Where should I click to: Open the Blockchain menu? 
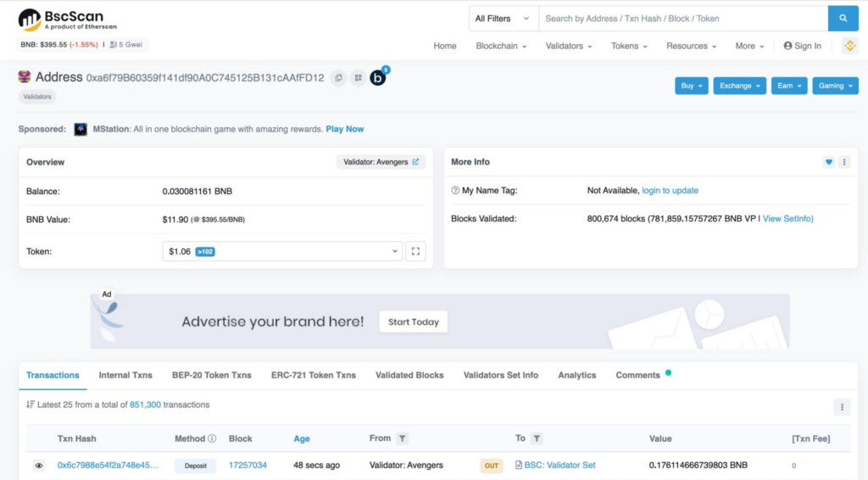coord(501,46)
